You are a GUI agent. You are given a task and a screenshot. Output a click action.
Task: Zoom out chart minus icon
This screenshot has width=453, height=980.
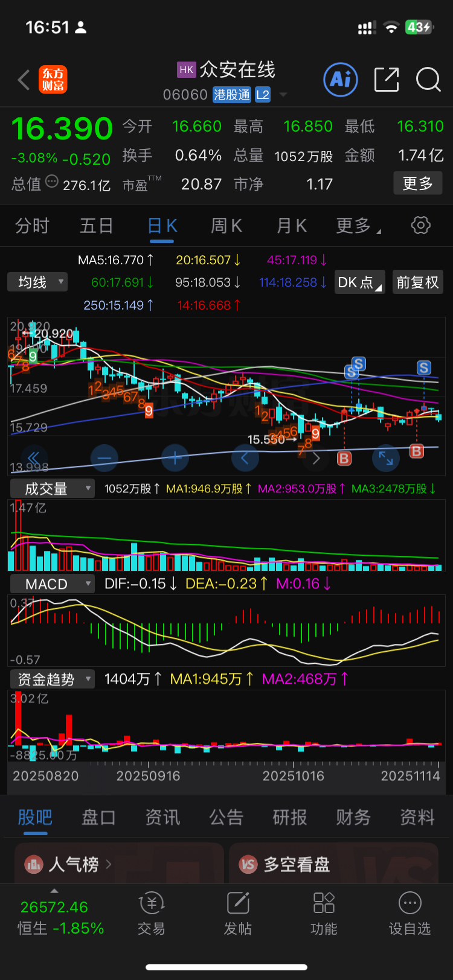[x=104, y=458]
